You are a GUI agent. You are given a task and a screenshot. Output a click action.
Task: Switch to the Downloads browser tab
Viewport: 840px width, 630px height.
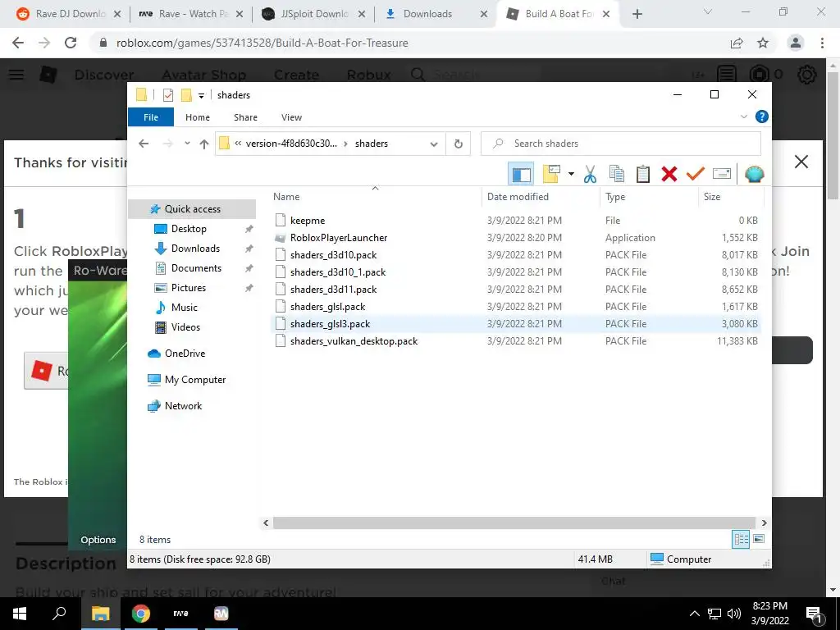click(x=435, y=14)
